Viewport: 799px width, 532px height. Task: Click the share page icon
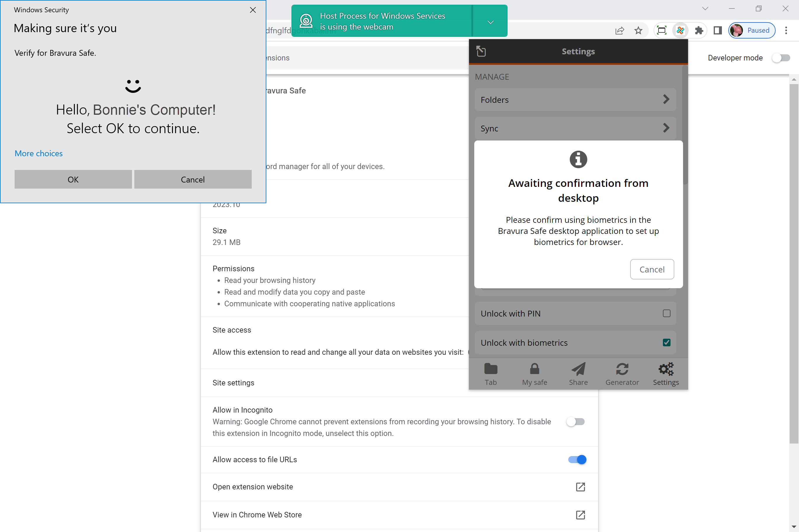coord(619,31)
